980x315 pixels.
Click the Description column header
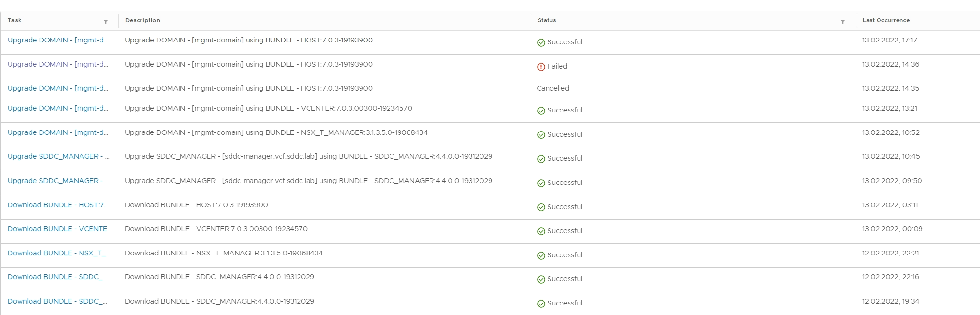[x=142, y=20]
